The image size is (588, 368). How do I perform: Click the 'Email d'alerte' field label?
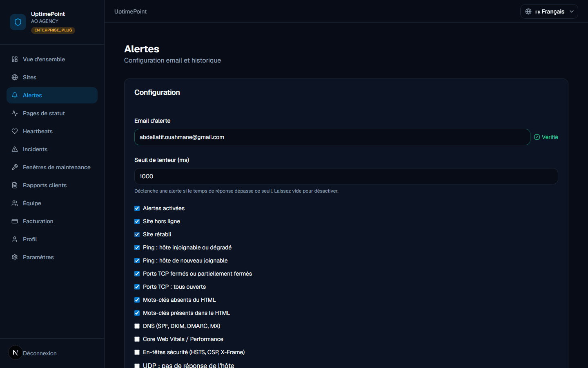[x=152, y=121]
